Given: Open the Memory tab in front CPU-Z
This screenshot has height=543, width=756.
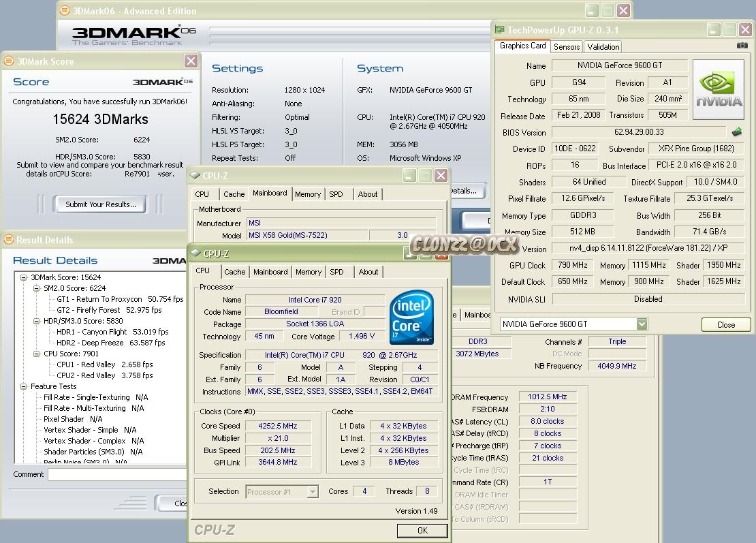Looking at the screenshot, I should pos(309,272).
